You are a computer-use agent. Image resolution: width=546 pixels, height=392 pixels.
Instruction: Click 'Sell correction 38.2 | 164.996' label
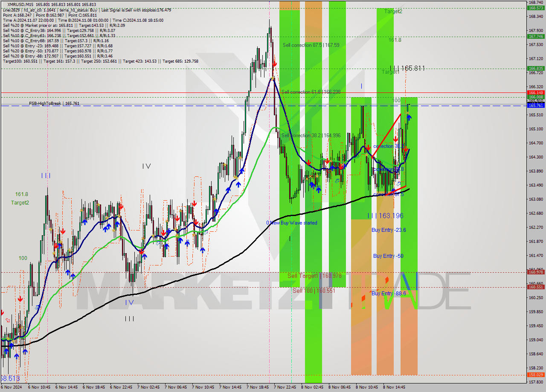click(311, 135)
